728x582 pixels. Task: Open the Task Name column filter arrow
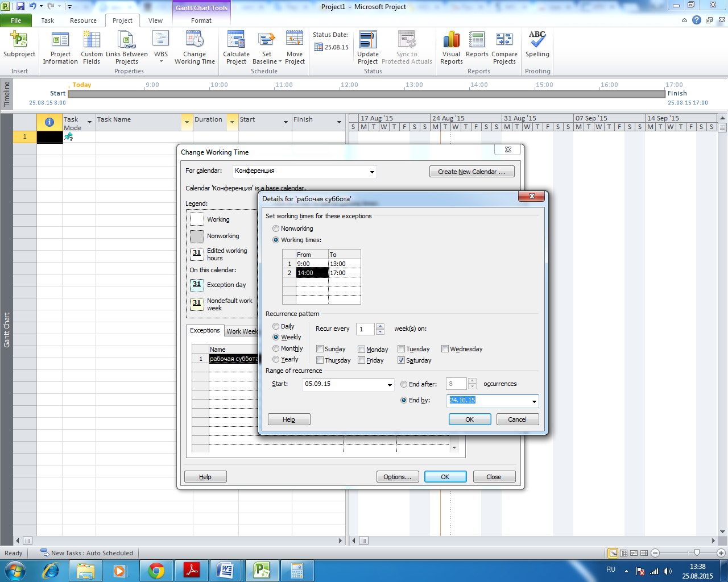187,122
